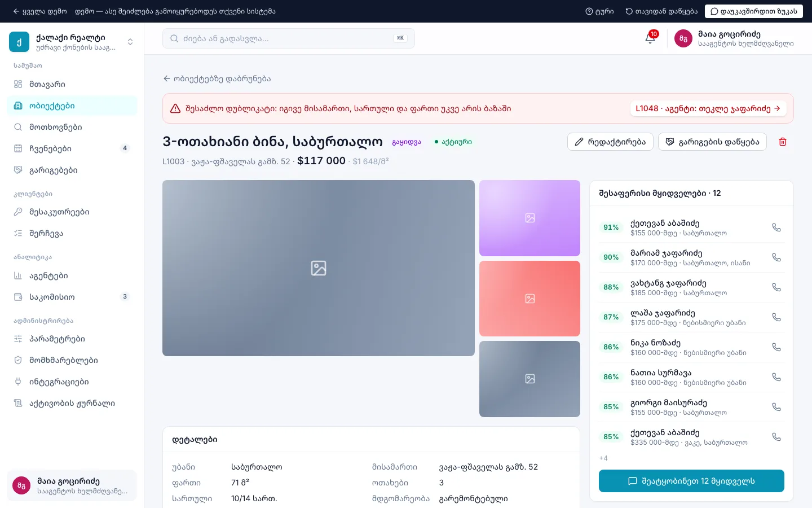Click მგ avatar in top header

[x=683, y=38]
